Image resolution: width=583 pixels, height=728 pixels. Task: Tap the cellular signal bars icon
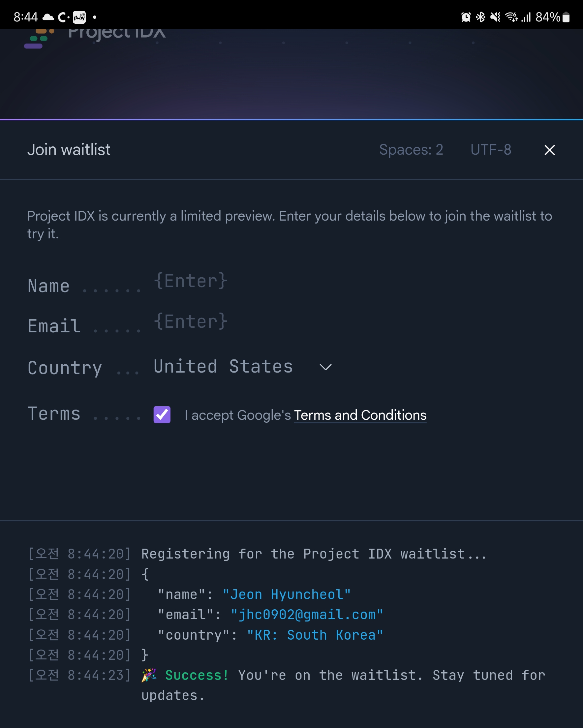(526, 17)
